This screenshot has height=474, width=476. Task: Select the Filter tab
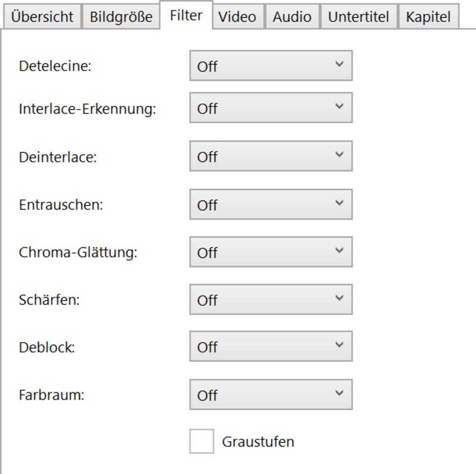tap(186, 16)
